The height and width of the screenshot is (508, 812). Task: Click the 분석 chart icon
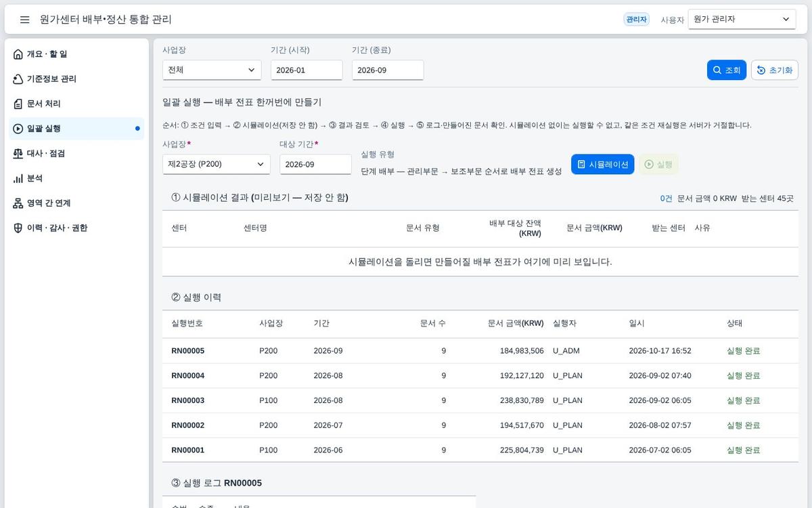[x=18, y=178]
